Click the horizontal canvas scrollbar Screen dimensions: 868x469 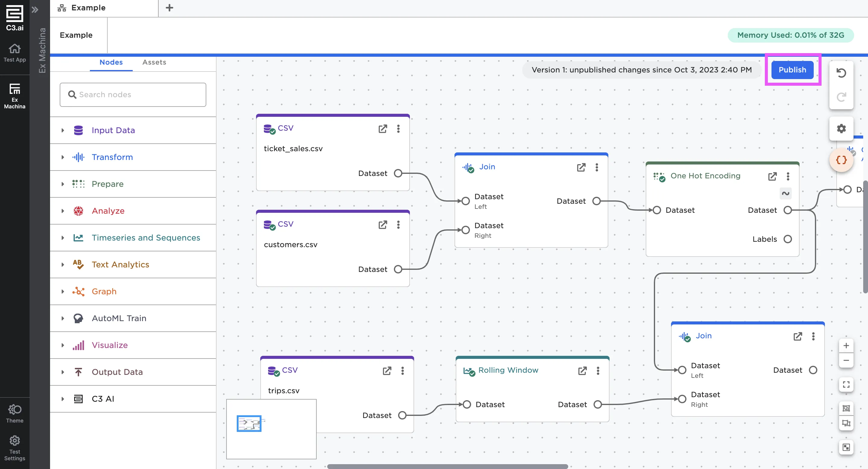click(447, 466)
